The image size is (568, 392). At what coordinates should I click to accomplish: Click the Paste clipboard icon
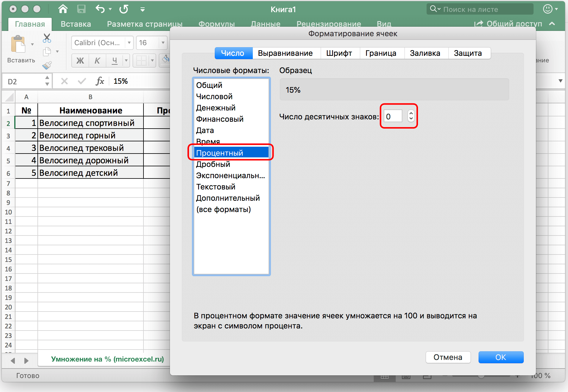[x=18, y=45]
